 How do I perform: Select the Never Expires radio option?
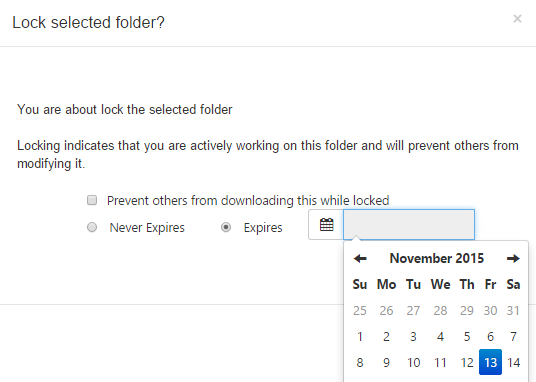tap(92, 227)
